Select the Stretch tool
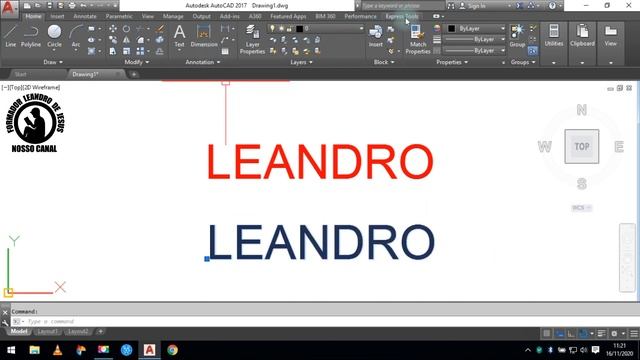The image size is (640, 360). pos(113,51)
